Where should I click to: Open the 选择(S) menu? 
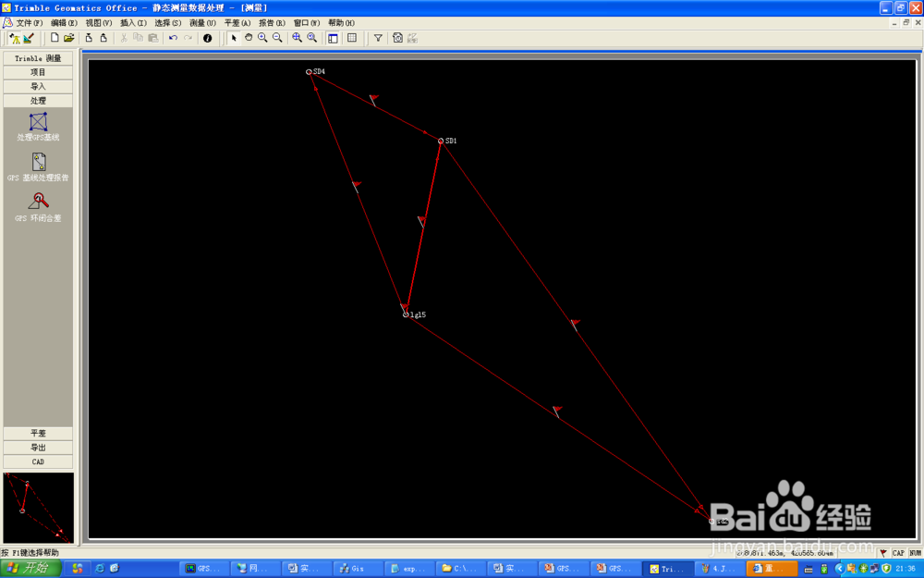[168, 23]
